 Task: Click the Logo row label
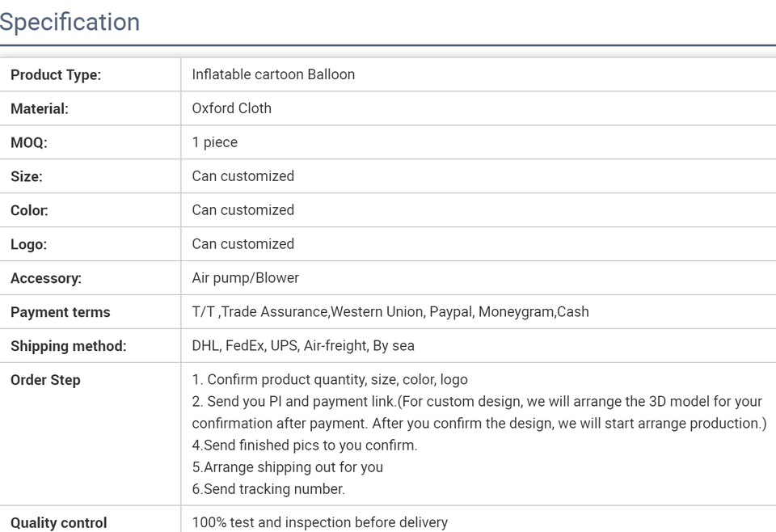(x=29, y=244)
